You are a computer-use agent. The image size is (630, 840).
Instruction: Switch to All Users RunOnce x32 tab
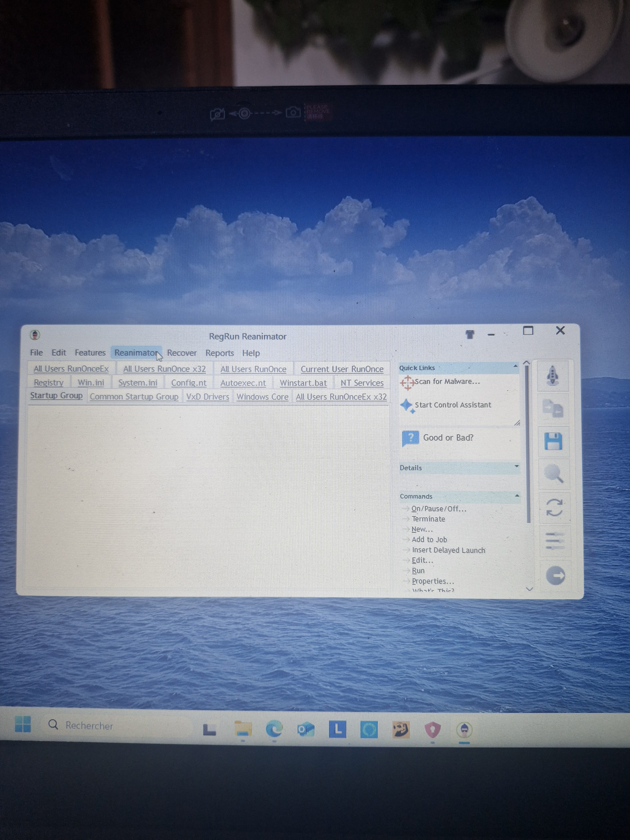pos(164,369)
